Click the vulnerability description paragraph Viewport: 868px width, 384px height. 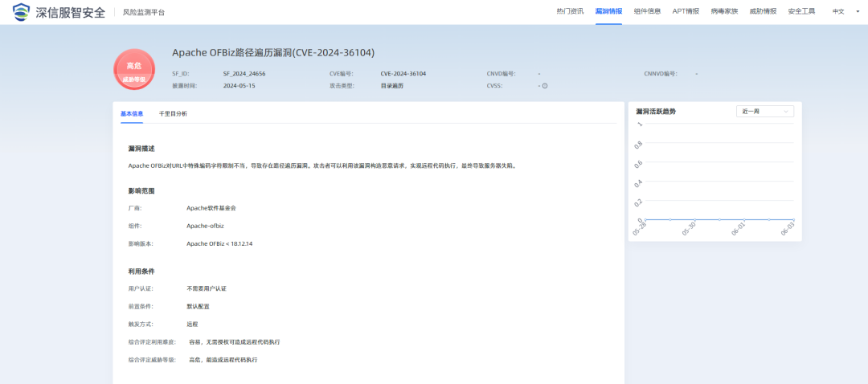click(322, 165)
